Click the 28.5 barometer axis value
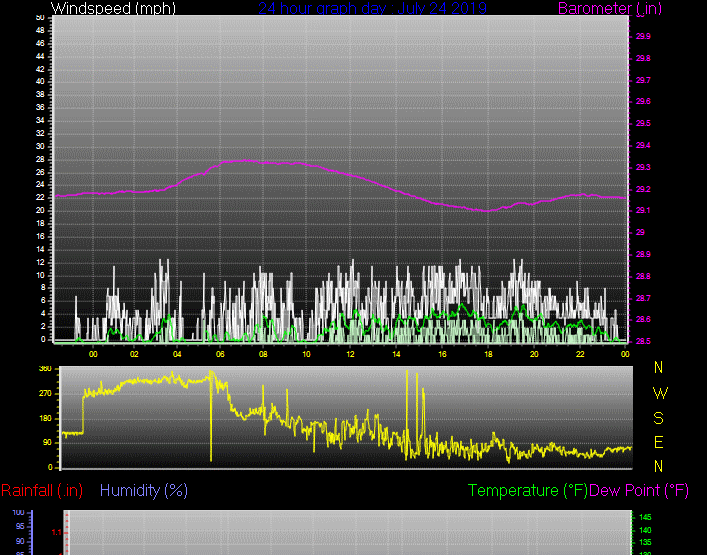 [x=643, y=341]
